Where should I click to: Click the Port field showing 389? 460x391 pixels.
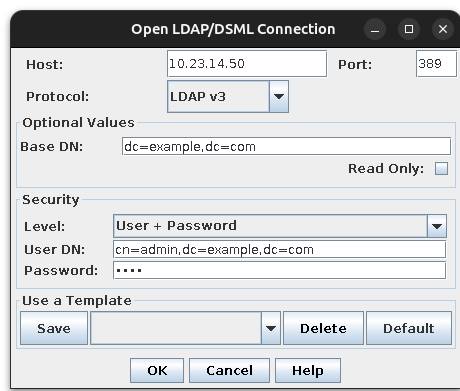pyautogui.click(x=436, y=64)
